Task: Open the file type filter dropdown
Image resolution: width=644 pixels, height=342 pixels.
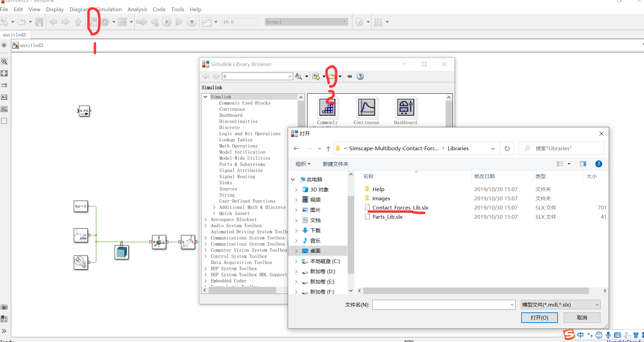Action: [561, 305]
